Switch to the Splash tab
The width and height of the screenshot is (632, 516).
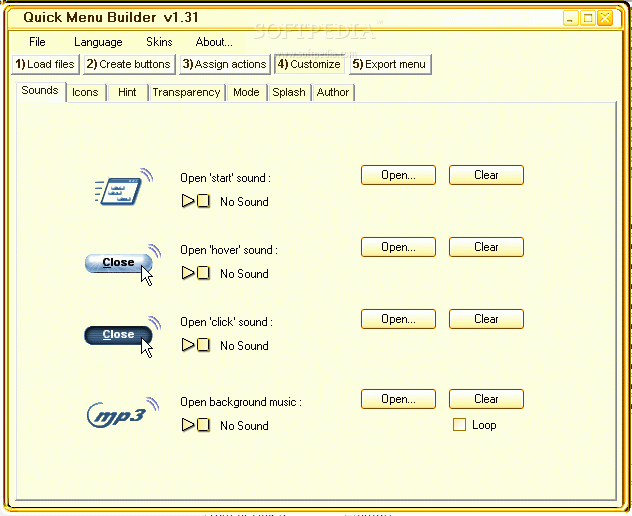pyautogui.click(x=289, y=92)
